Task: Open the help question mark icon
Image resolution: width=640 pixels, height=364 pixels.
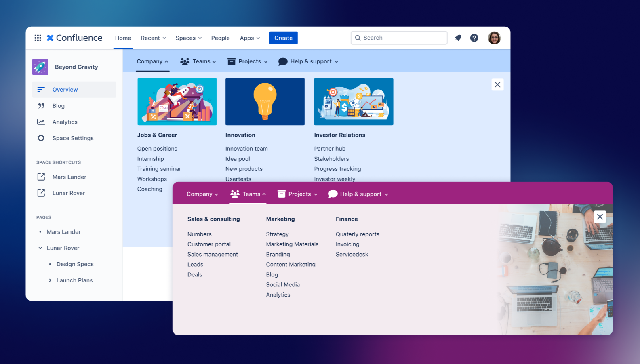Action: coord(474,38)
